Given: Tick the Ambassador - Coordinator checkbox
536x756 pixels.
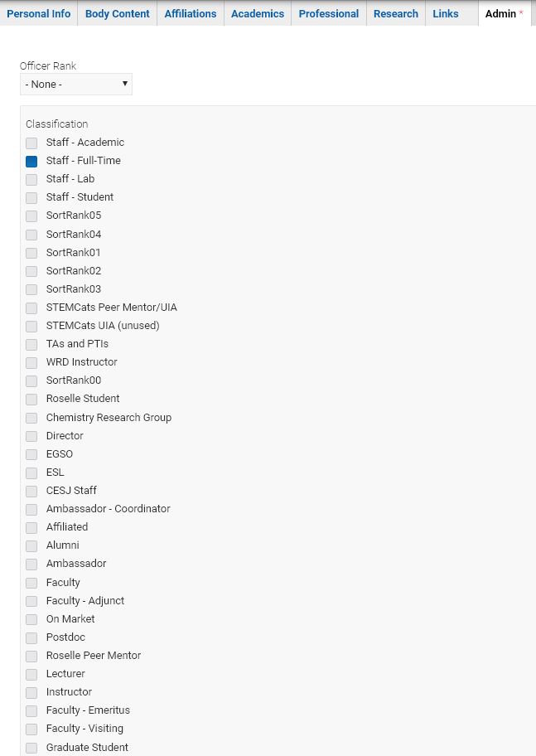Looking at the screenshot, I should point(31,509).
